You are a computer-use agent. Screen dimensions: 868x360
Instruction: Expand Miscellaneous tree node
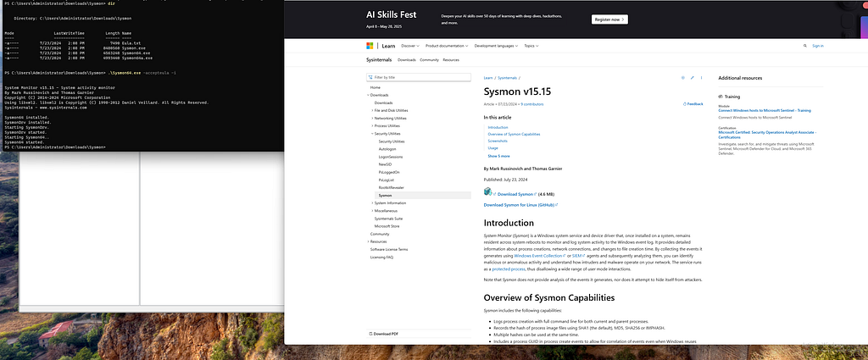[x=373, y=211]
